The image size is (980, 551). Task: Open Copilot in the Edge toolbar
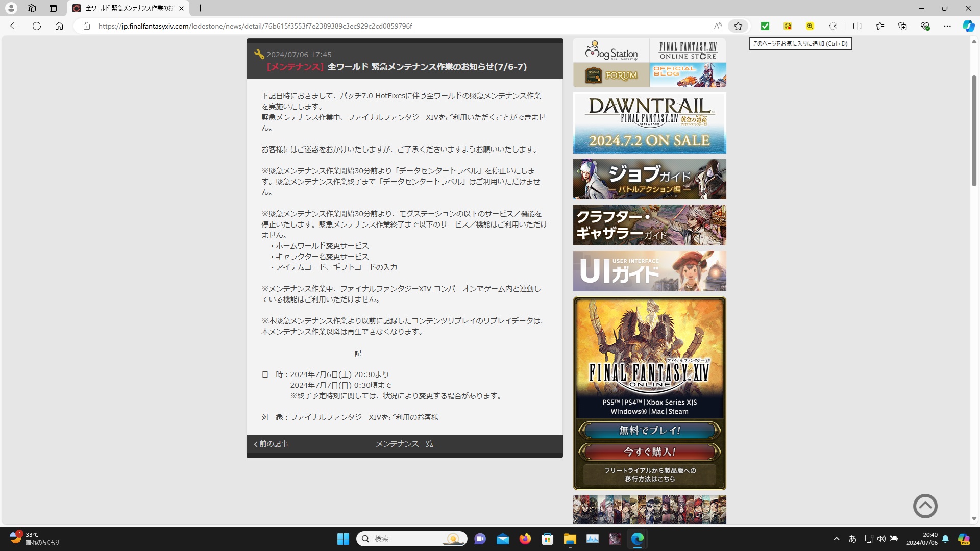[968, 26]
